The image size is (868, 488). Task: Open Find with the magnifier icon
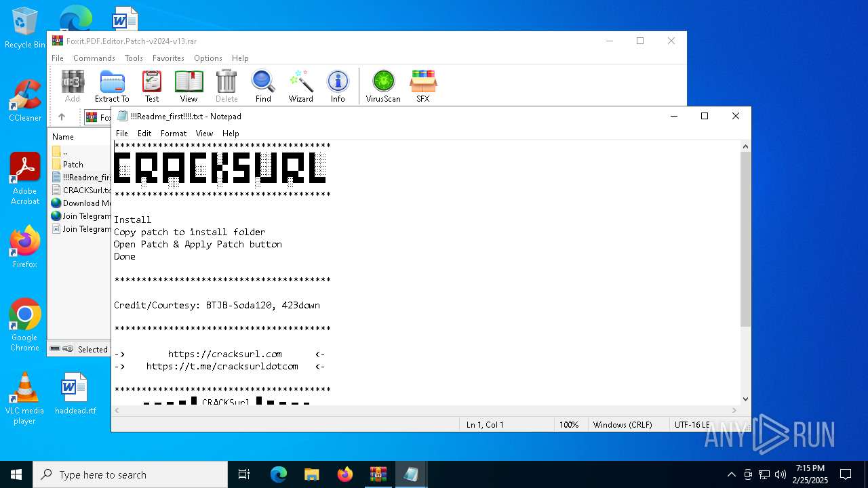tap(263, 86)
